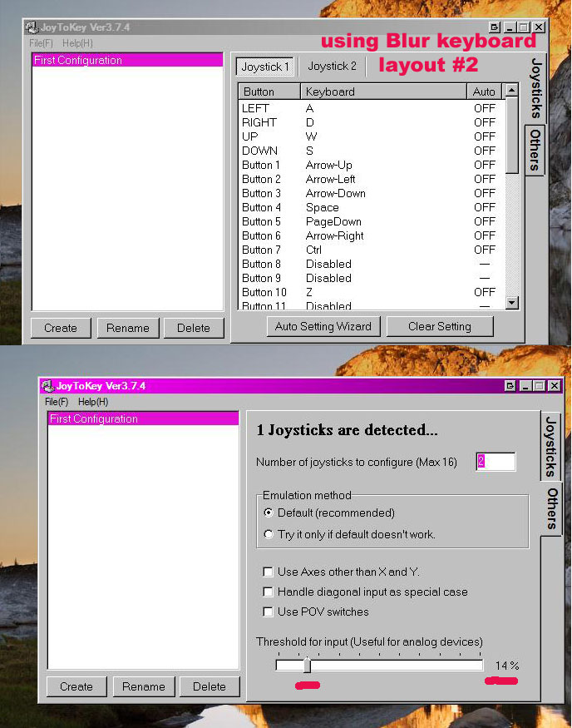
Task: Select the RIGHT row mapped to D
Action: click(371, 122)
